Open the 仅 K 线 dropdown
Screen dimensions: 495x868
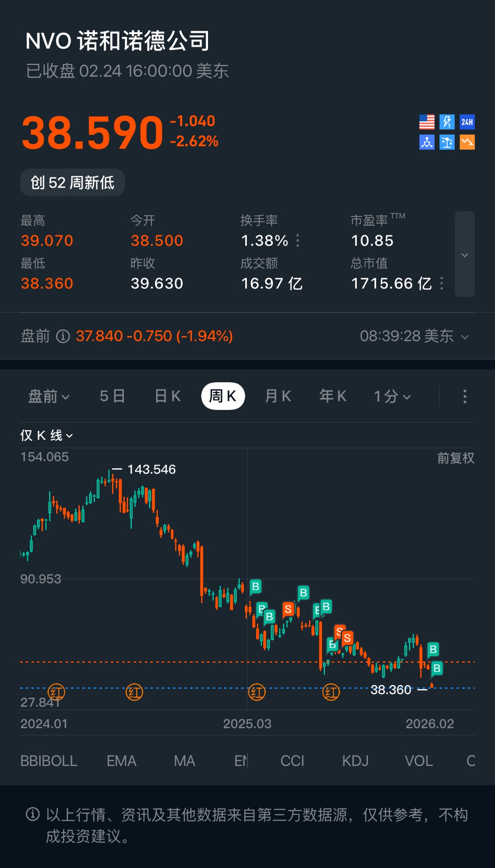[47, 436]
